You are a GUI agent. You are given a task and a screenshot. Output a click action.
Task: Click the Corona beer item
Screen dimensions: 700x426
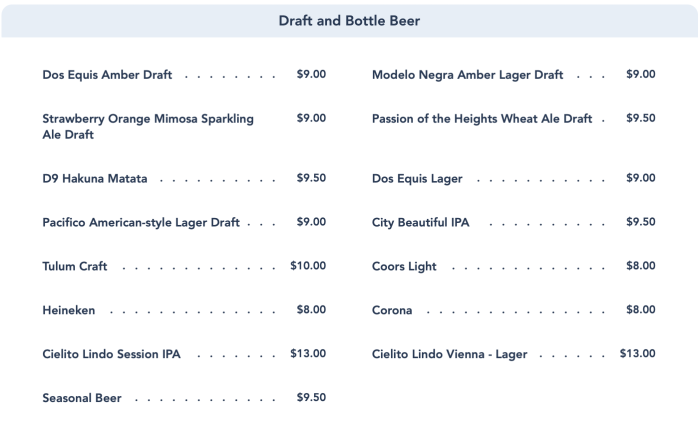point(392,311)
